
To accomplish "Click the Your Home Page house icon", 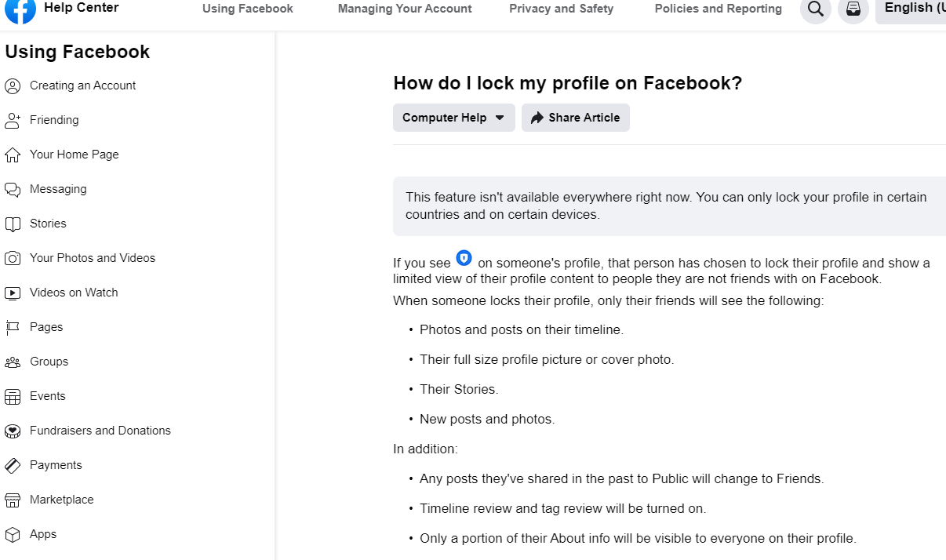I will point(13,155).
